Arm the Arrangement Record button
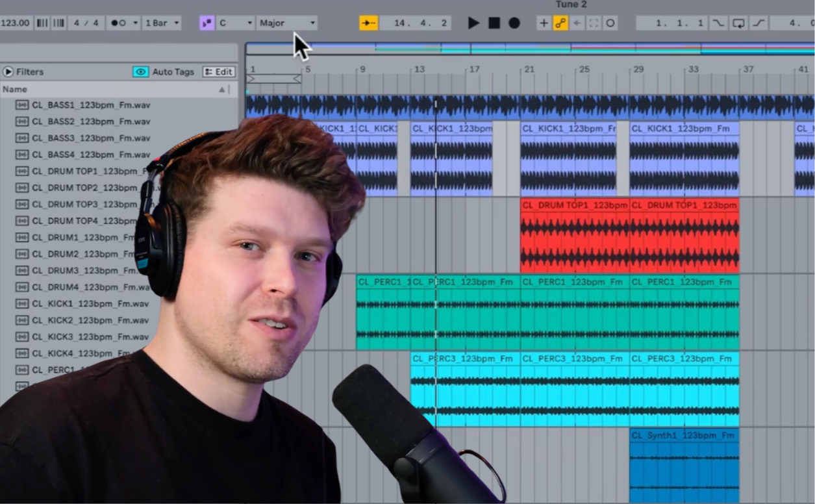 click(x=514, y=23)
